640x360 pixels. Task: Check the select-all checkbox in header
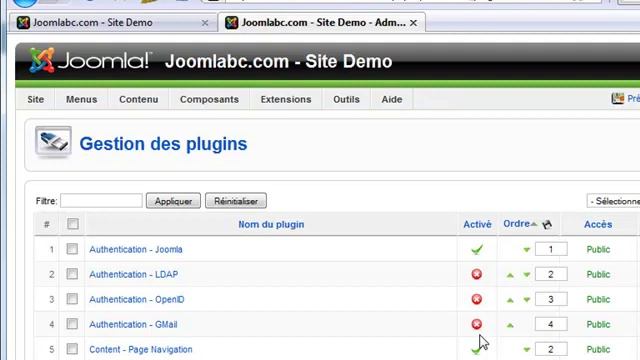pyautogui.click(x=73, y=224)
